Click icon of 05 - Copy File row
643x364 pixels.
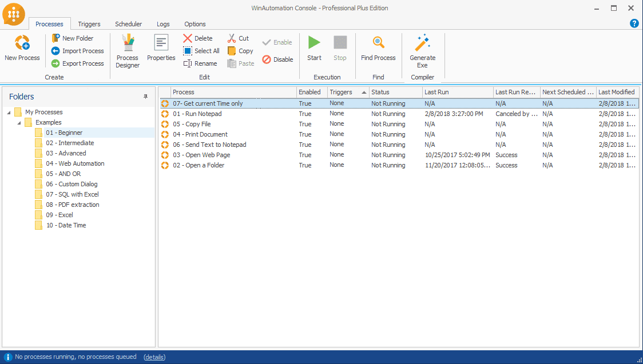[165, 124]
